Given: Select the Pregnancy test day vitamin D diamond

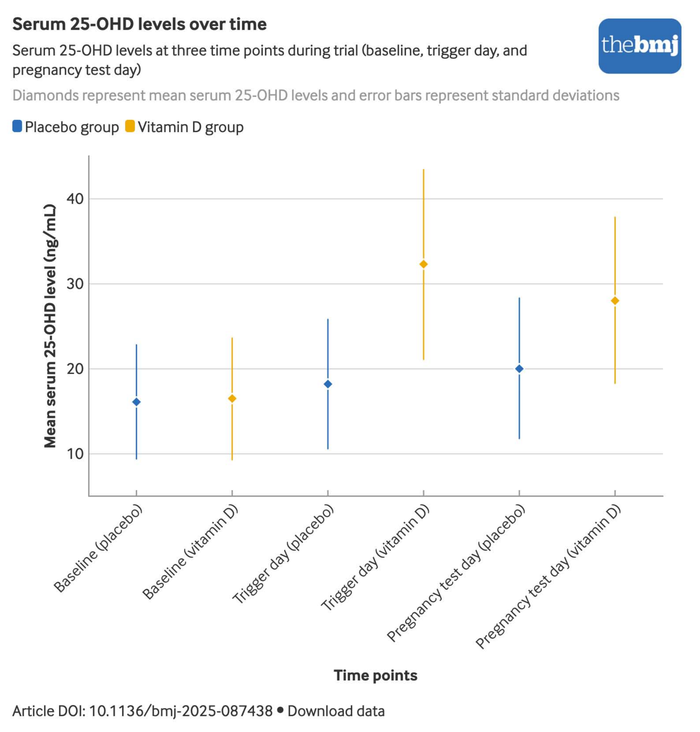Looking at the screenshot, I should [615, 301].
